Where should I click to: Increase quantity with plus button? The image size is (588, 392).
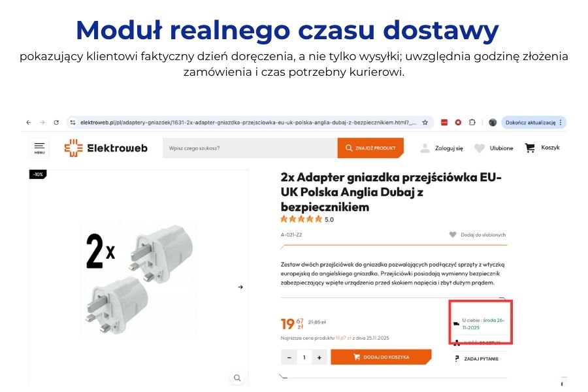(319, 357)
